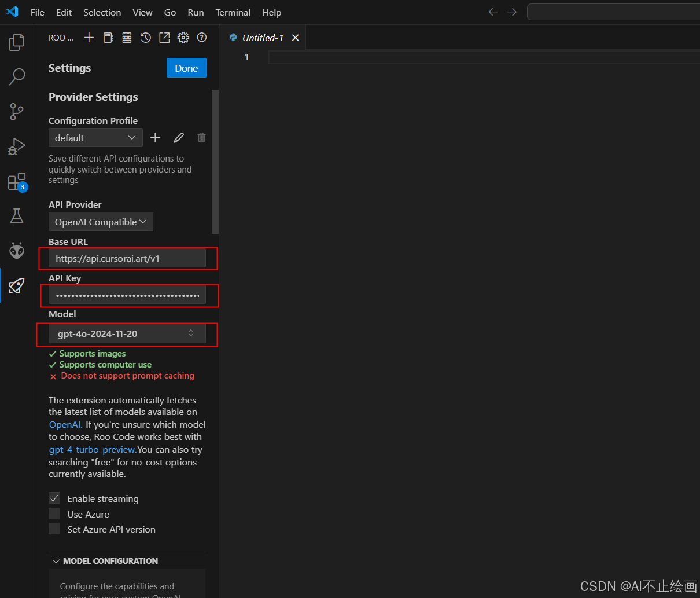Click the Done button
The width and height of the screenshot is (700, 598).
(186, 68)
